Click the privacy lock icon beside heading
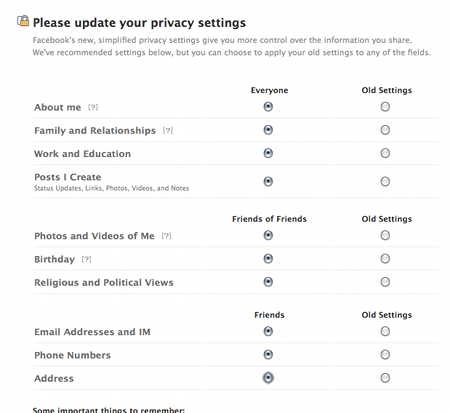This screenshot has height=413, width=450. coord(23,21)
